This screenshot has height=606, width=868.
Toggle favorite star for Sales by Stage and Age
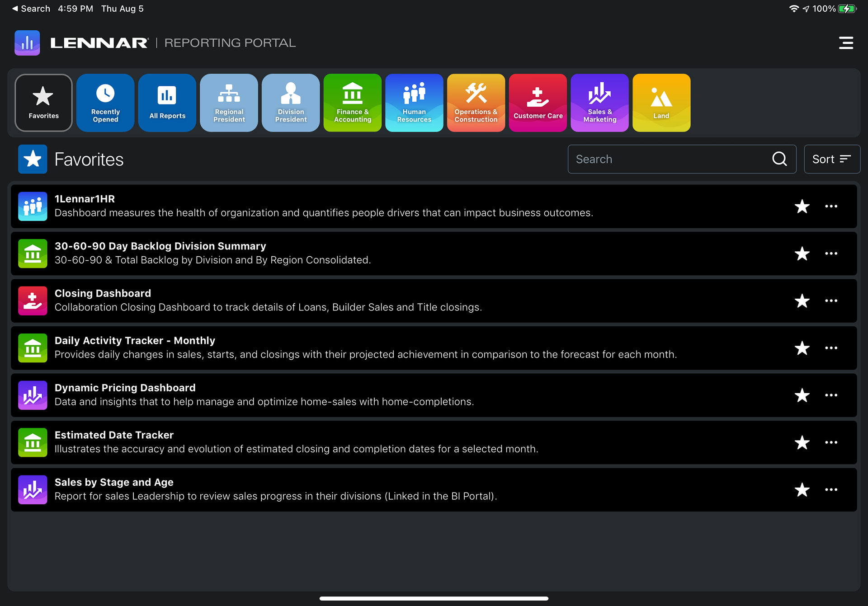[802, 490]
